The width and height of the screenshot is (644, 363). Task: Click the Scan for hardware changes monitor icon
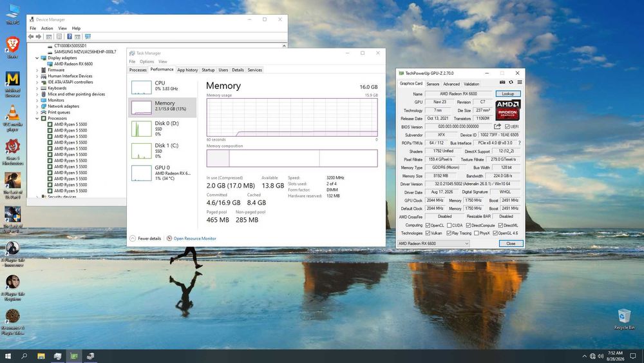[x=88, y=37]
